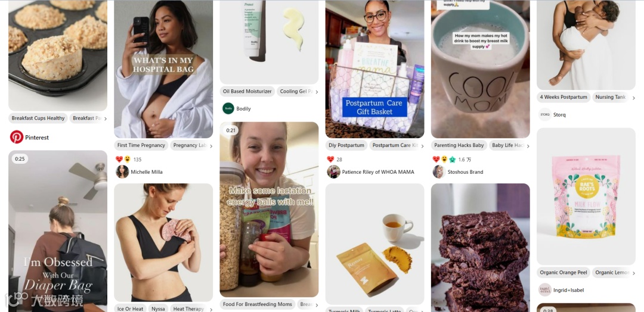Open Michelle Milla's profile avatar

pyautogui.click(x=122, y=172)
